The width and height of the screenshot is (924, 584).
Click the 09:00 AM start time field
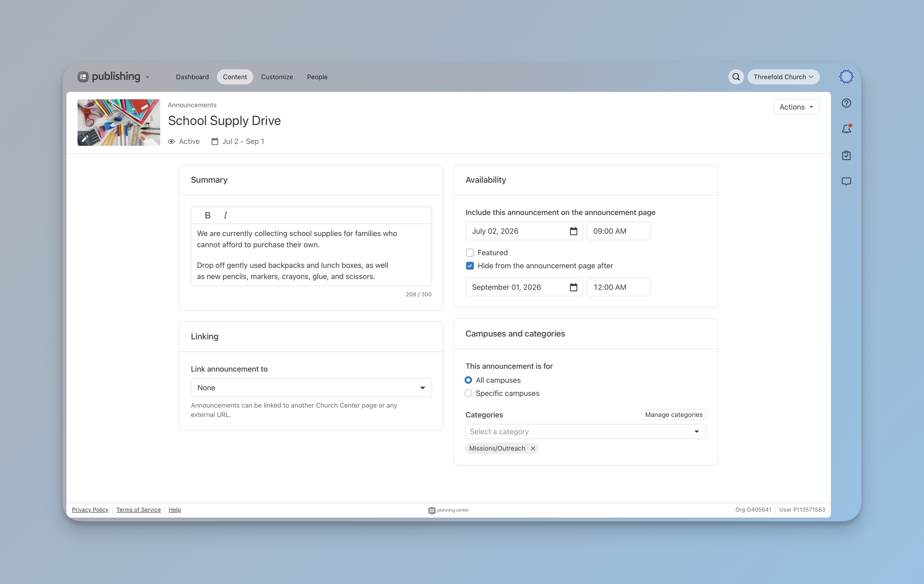[618, 231]
